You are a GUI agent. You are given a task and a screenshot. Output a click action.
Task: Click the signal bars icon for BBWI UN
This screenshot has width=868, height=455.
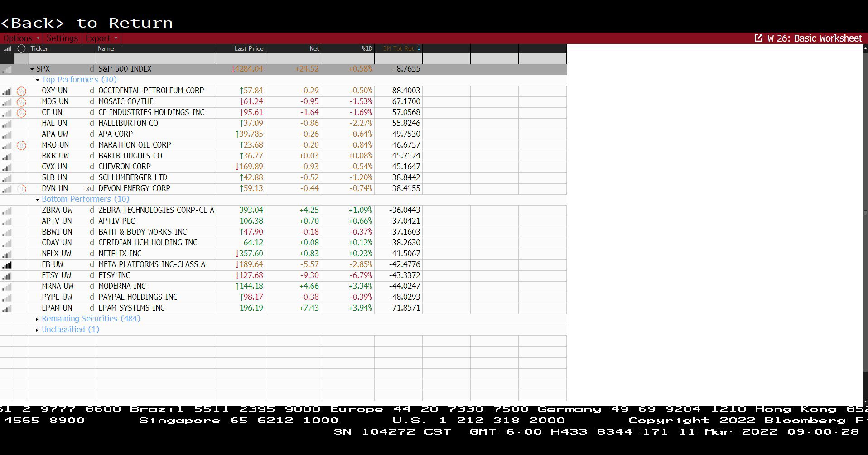tap(7, 233)
